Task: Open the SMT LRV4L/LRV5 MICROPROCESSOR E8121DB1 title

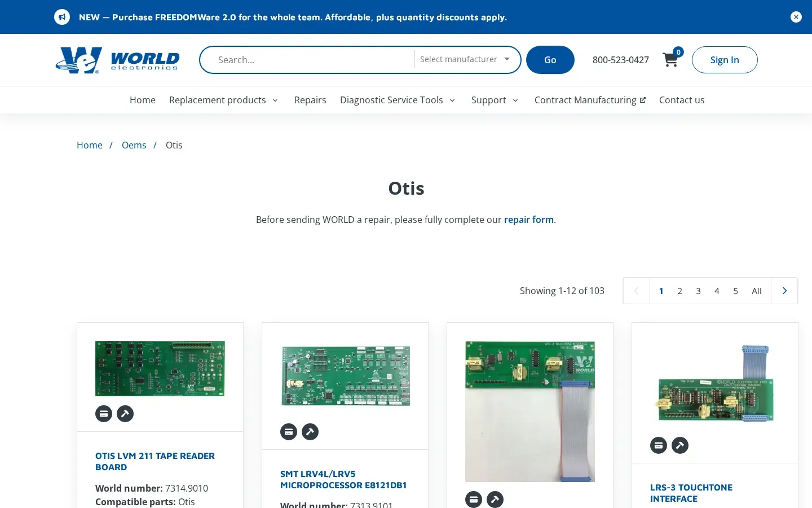Action: tap(343, 479)
